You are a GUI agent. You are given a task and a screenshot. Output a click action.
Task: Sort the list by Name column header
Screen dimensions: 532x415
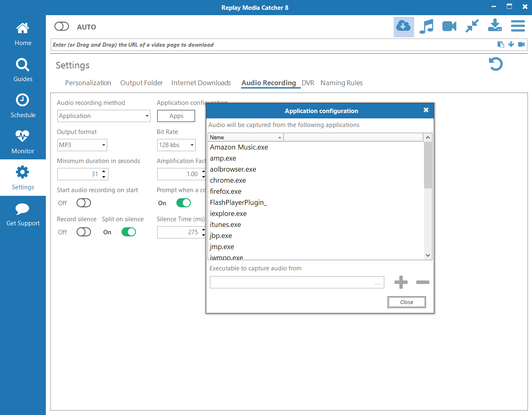[246, 137]
